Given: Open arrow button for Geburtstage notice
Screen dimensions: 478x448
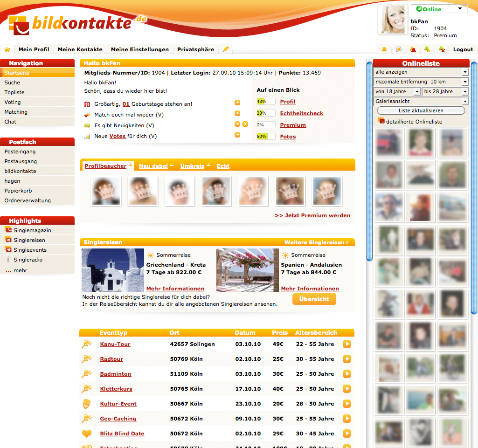Looking at the screenshot, I should (237, 103).
